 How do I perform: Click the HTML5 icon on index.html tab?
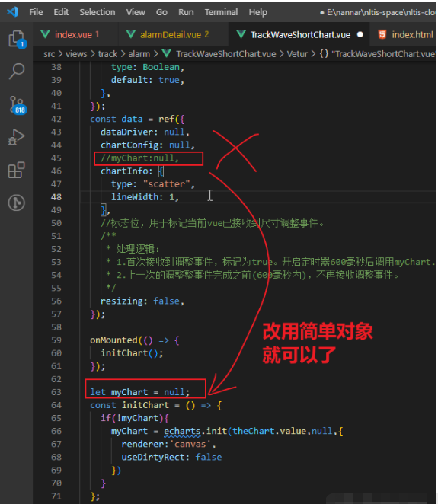pos(382,34)
